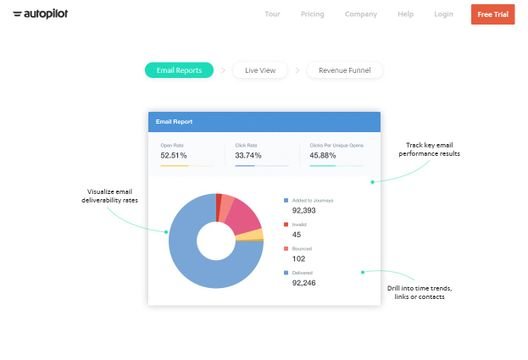528x360 pixels.
Task: Click the Login link
Action: pyautogui.click(x=443, y=14)
